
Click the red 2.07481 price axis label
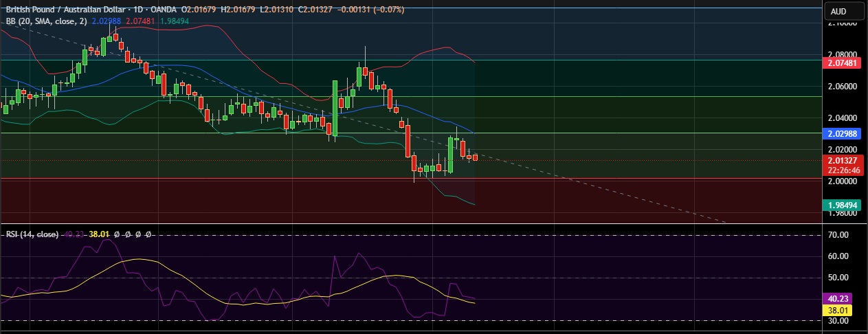click(x=841, y=63)
